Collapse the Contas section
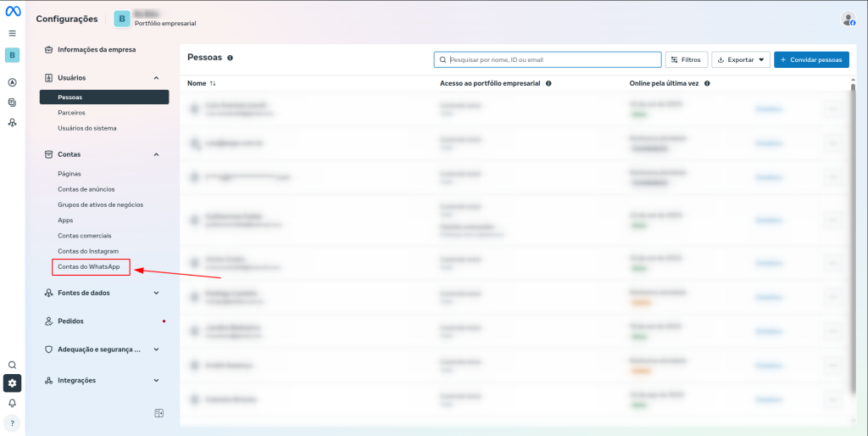Screen dimensions: 868x436 [156, 154]
